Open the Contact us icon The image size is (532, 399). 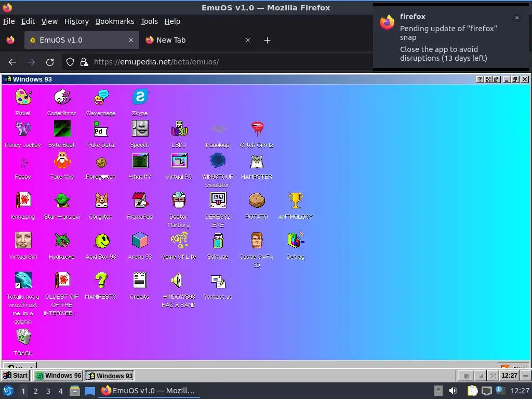218,281
